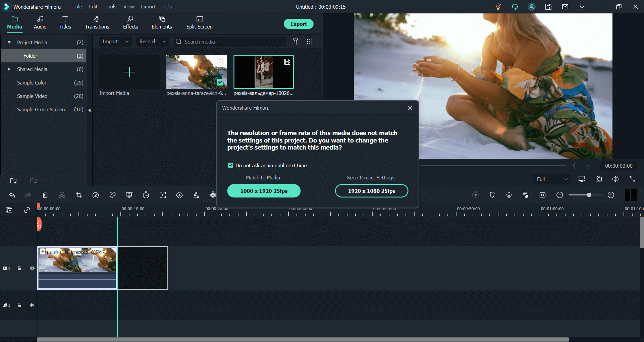
Task: Click the green Export button
Action: (299, 24)
